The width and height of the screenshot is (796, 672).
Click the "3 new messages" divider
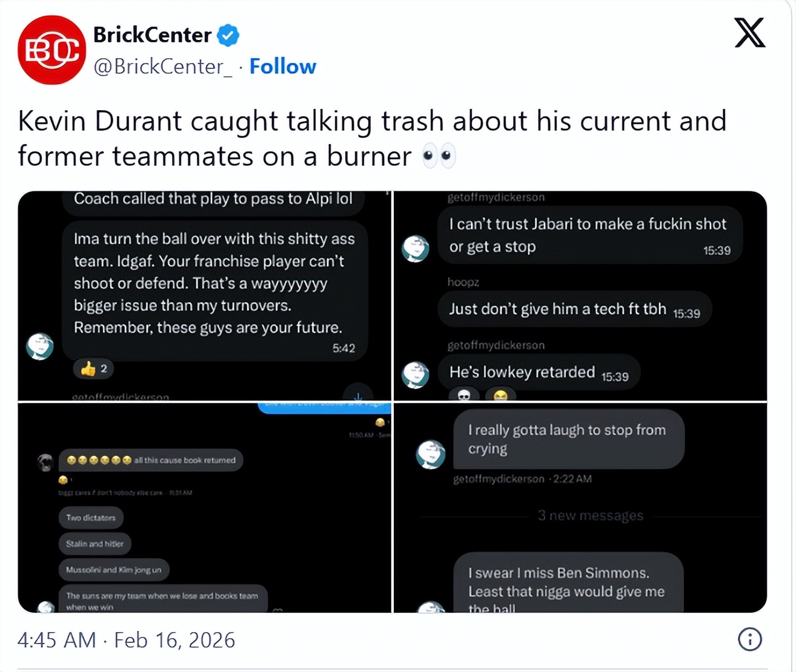590,516
